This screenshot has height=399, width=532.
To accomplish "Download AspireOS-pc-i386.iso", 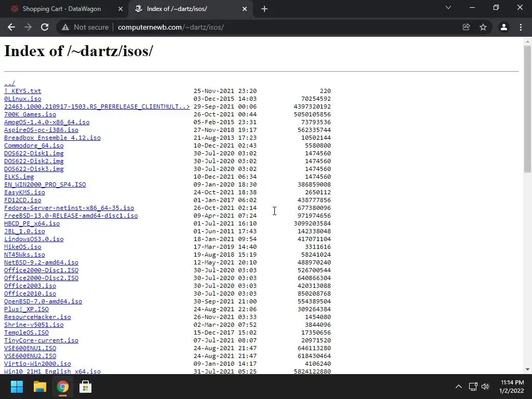I will 42,130.
